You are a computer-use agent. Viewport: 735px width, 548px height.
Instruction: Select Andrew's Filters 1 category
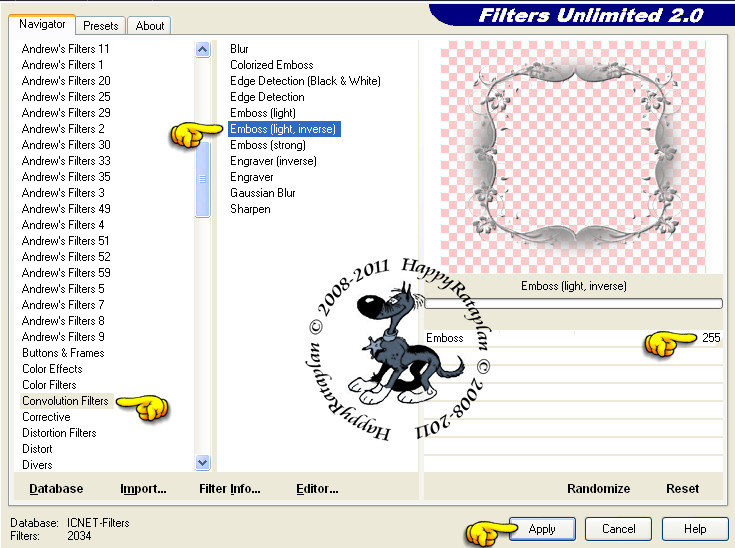pyautogui.click(x=62, y=65)
